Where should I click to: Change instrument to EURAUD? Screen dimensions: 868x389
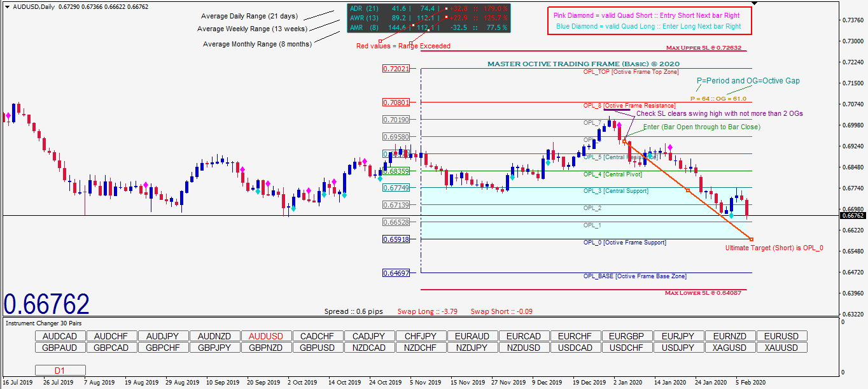[x=472, y=336]
